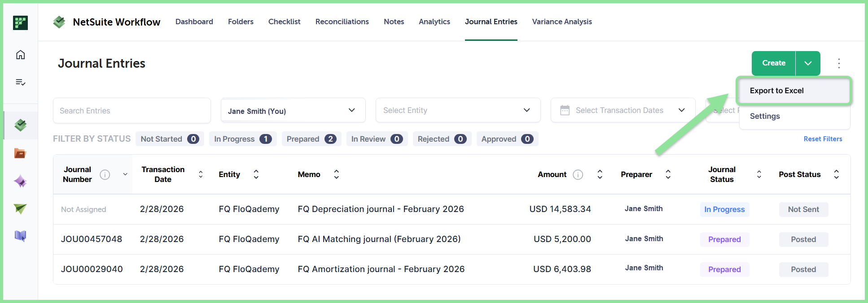Toggle Approved status filter
The width and height of the screenshot is (868, 303).
click(507, 139)
